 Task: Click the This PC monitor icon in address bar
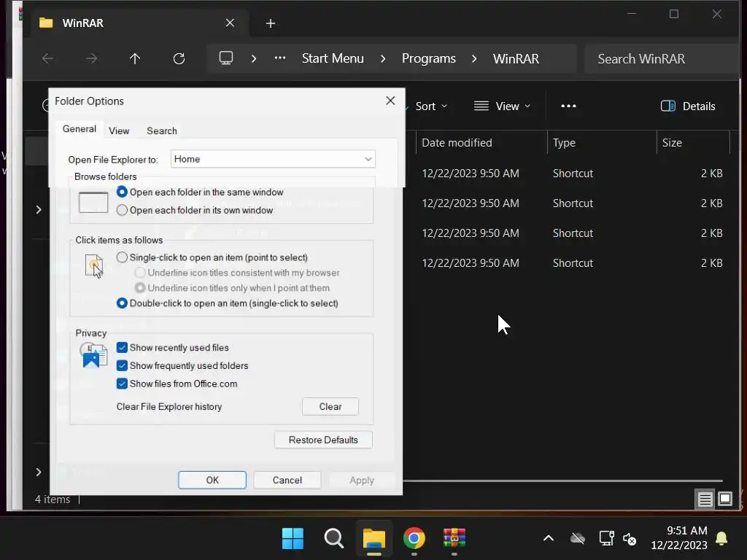tap(226, 58)
